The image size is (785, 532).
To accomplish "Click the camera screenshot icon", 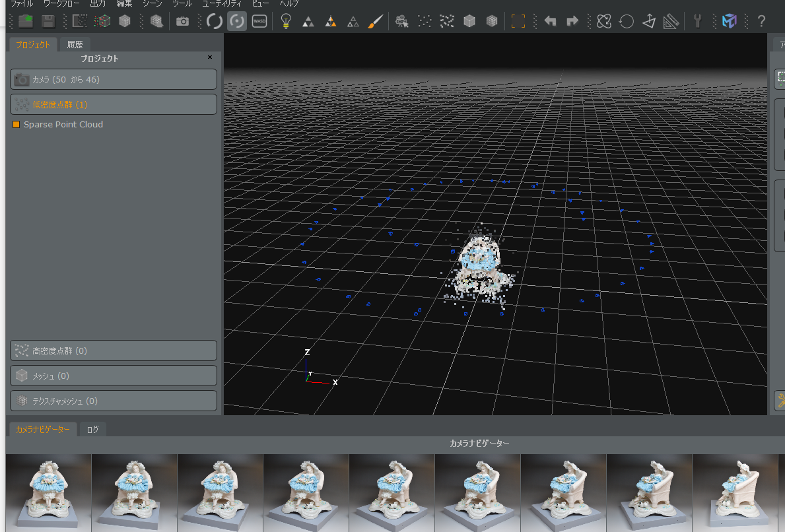I will [182, 21].
